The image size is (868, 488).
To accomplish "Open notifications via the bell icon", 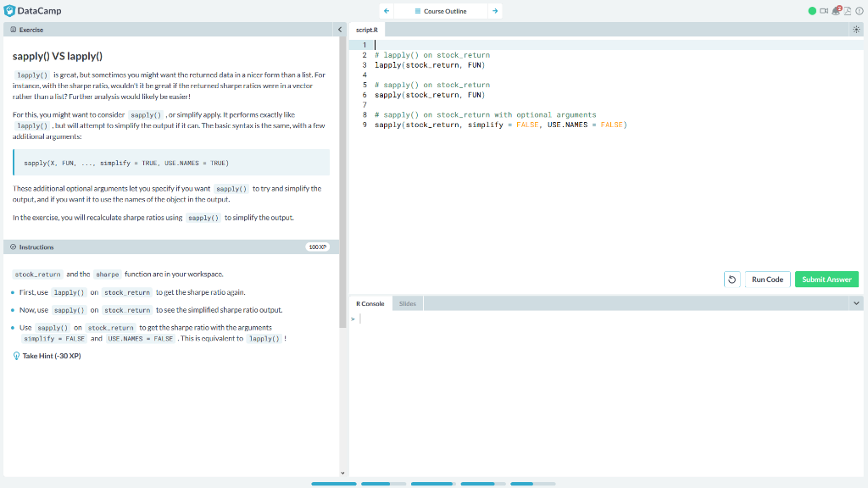I will point(836,10).
